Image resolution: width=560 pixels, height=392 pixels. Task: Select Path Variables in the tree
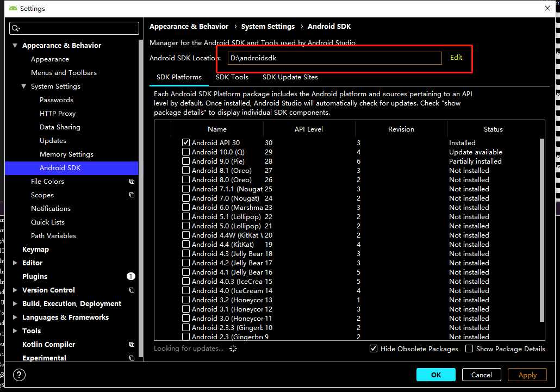[54, 235]
